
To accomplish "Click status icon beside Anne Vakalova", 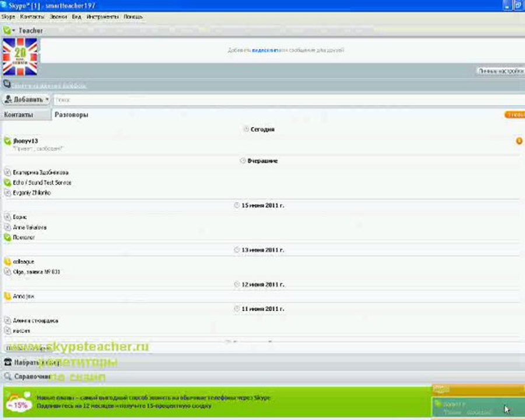I will tap(8, 227).
